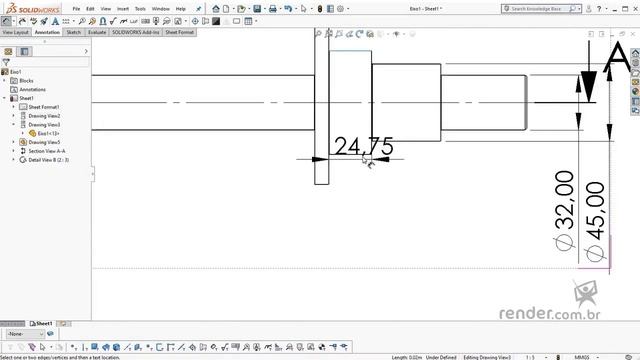Image resolution: width=640 pixels, height=360 pixels.
Task: Open the File menu
Action: 76,9
